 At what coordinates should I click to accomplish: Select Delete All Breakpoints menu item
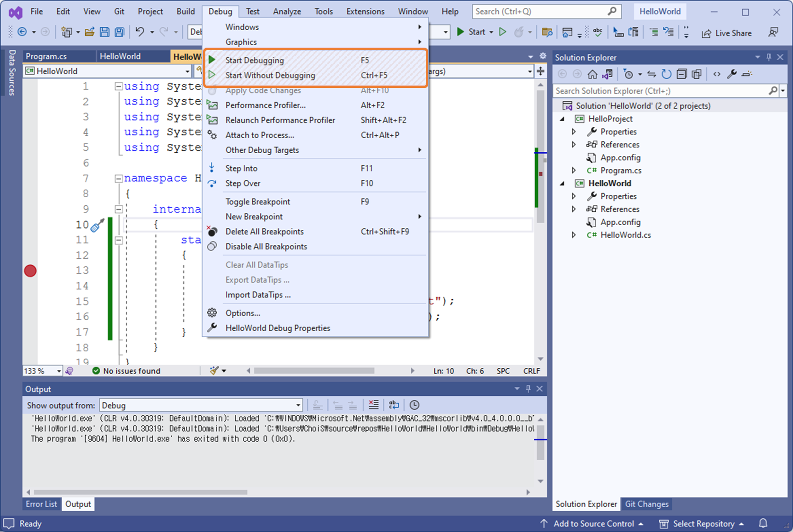click(x=316, y=231)
